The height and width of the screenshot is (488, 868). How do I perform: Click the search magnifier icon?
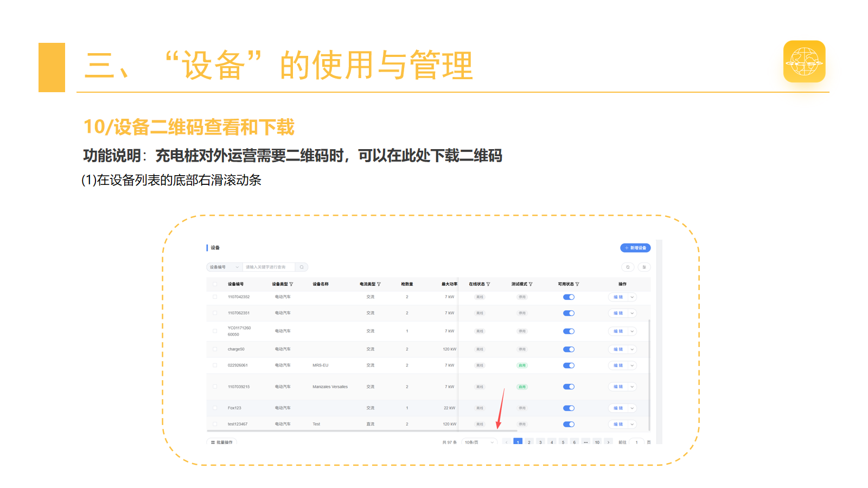coord(302,267)
